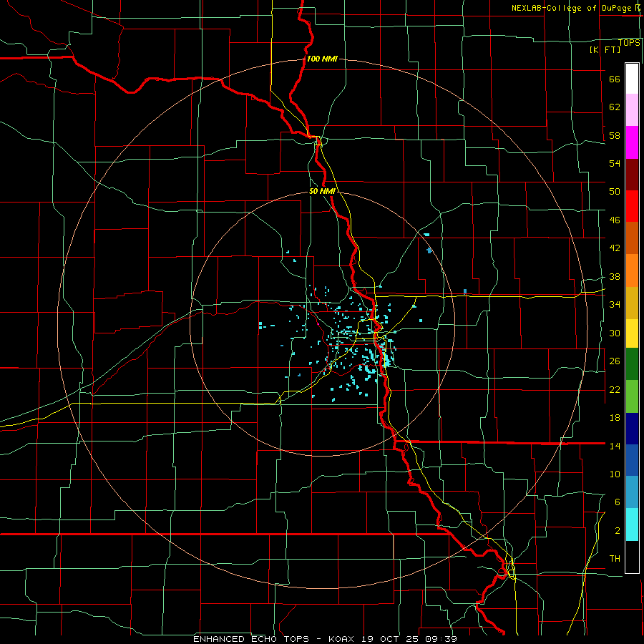
Task: Click legend value 54
Action: point(615,163)
